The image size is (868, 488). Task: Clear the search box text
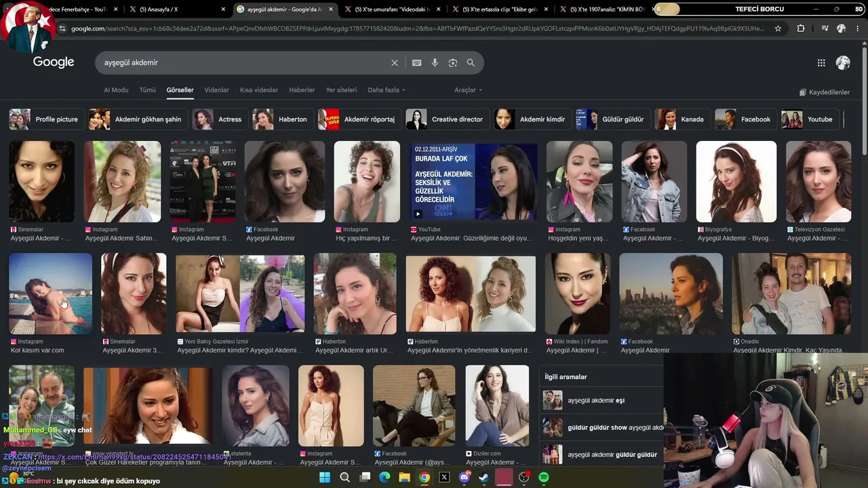[395, 62]
